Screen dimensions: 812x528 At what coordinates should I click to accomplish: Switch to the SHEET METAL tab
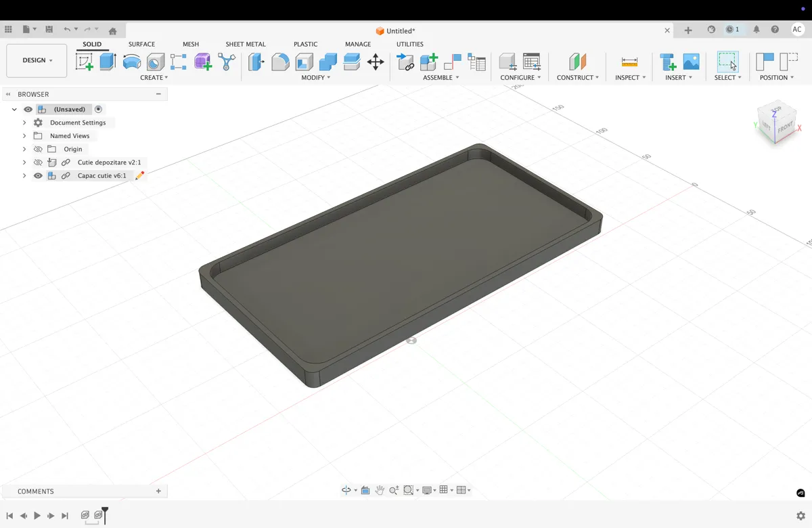246,44
